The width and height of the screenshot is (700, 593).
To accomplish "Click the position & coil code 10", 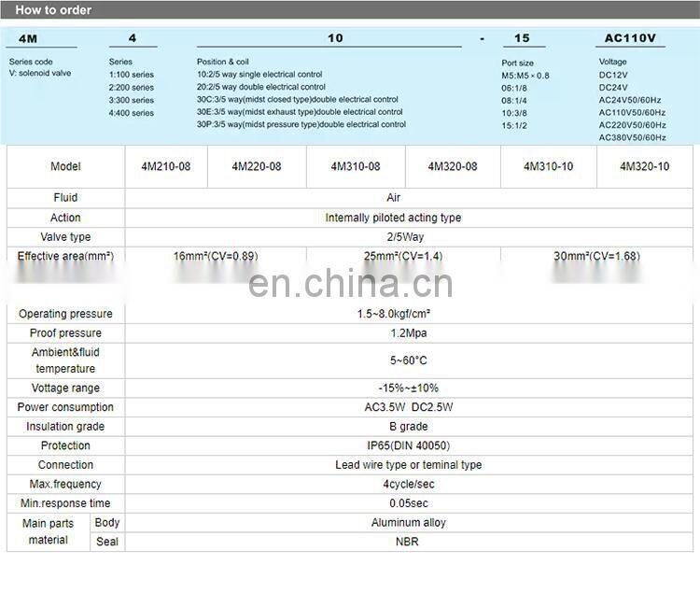I will click(335, 39).
